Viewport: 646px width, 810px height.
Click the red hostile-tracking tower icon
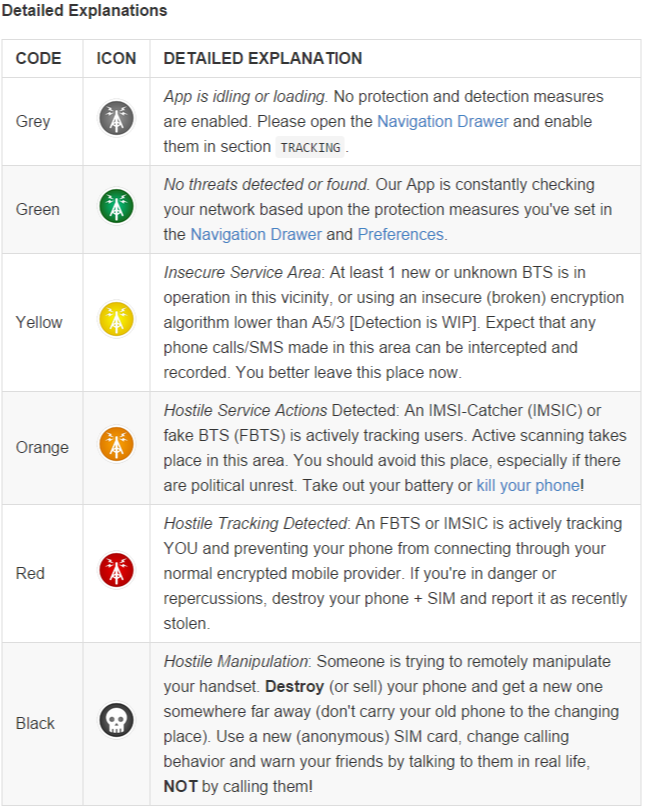click(x=117, y=572)
